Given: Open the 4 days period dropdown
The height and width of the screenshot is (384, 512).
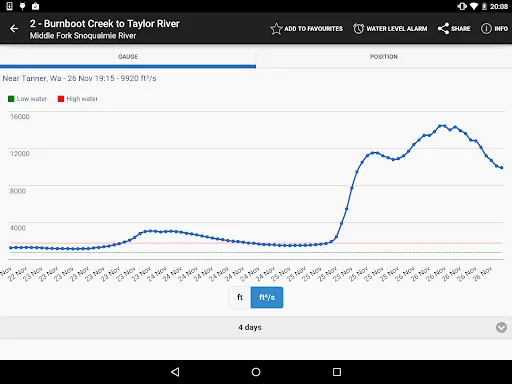Looking at the screenshot, I should (256, 327).
